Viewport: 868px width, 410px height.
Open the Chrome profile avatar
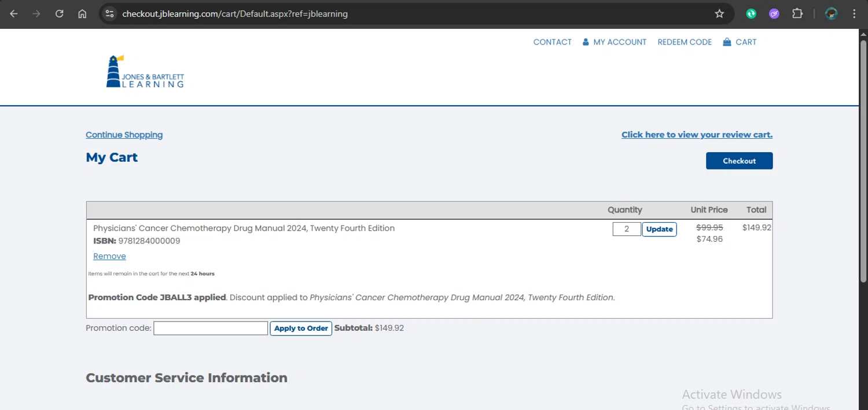point(832,14)
